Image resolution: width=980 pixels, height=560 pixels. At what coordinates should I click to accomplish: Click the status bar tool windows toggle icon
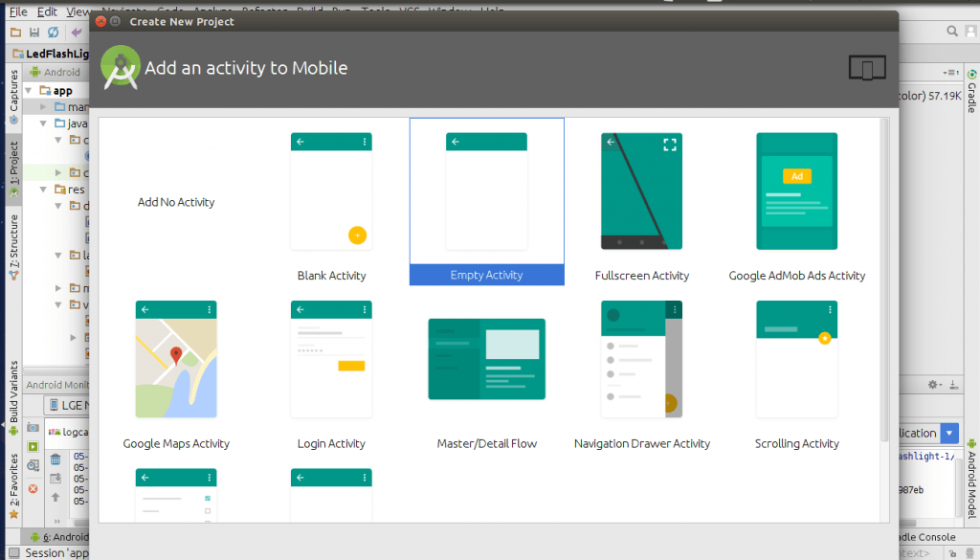13,552
